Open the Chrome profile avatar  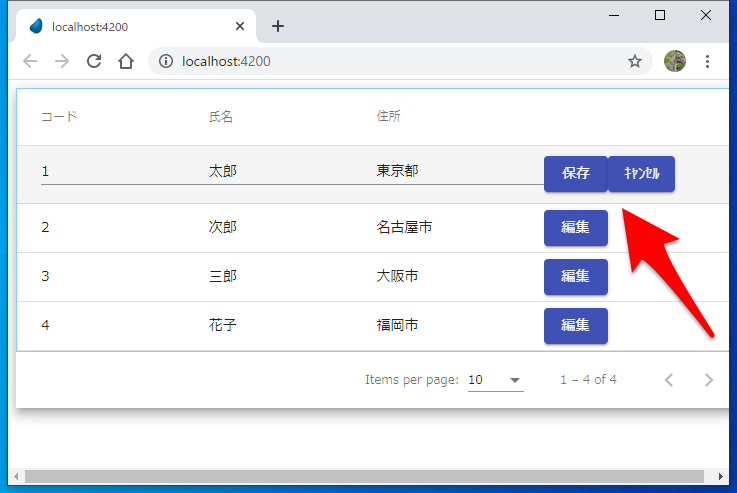coord(675,61)
